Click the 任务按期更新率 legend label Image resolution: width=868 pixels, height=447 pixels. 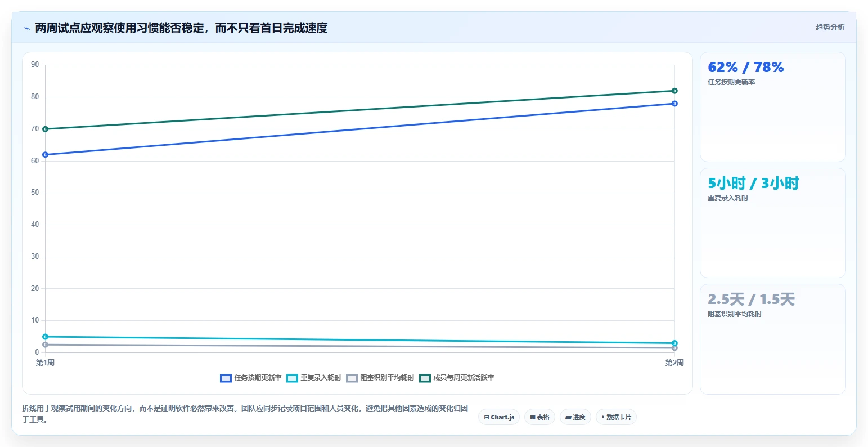coord(258,378)
